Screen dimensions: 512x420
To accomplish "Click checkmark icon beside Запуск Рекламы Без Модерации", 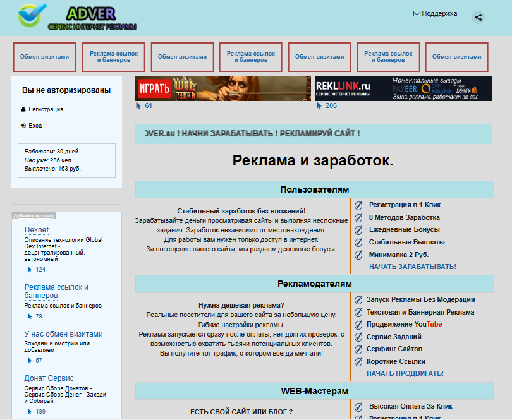I will (x=358, y=300).
